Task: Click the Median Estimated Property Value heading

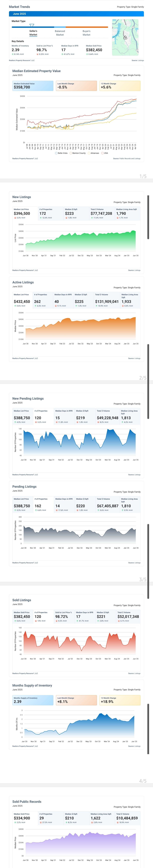Action: pyautogui.click(x=36, y=71)
